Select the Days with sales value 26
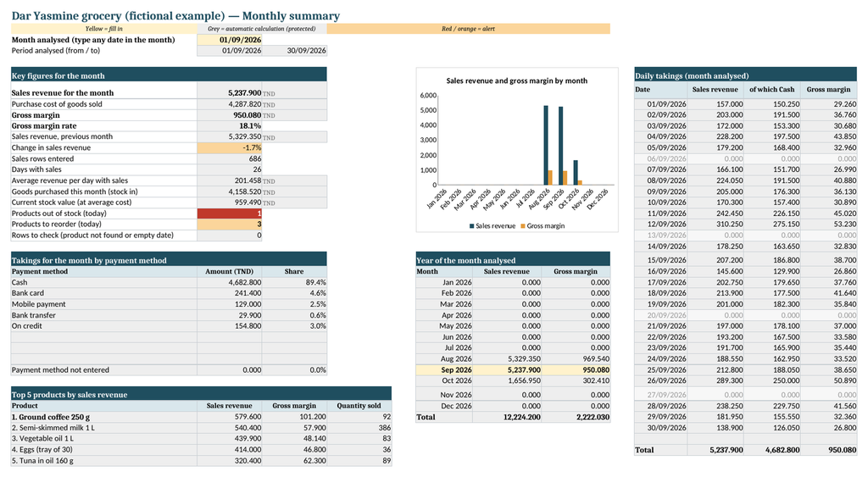This screenshot has width=868, height=477. pos(229,169)
